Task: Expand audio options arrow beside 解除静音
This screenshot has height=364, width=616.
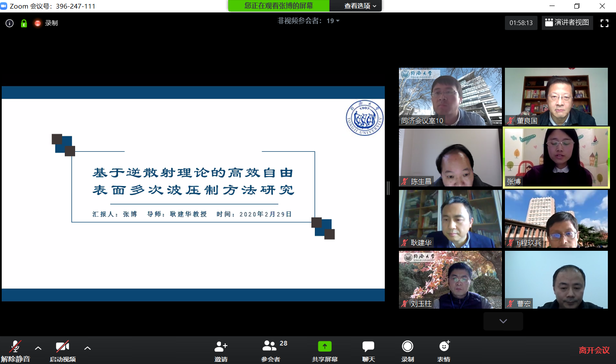Action: coord(38,348)
